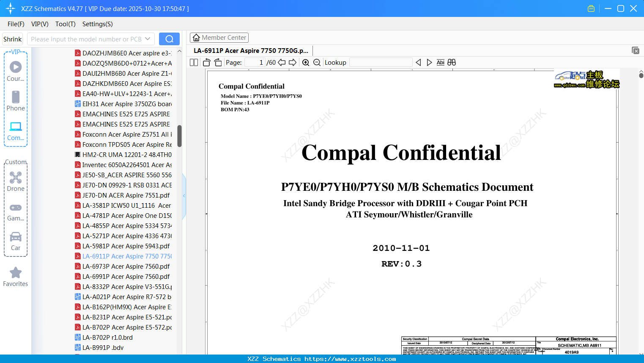
Task: Open DAOZQ5MB6D0+0712+Acer file
Action: (x=127, y=63)
